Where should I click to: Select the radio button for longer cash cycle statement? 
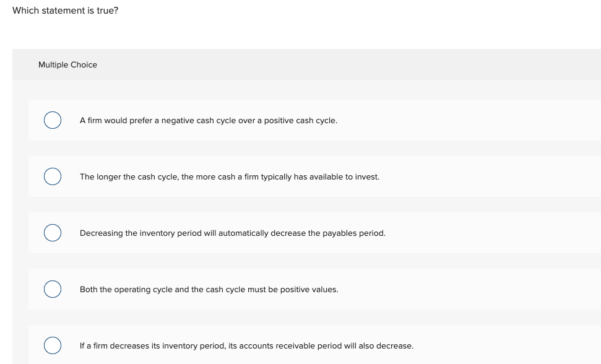(x=53, y=176)
